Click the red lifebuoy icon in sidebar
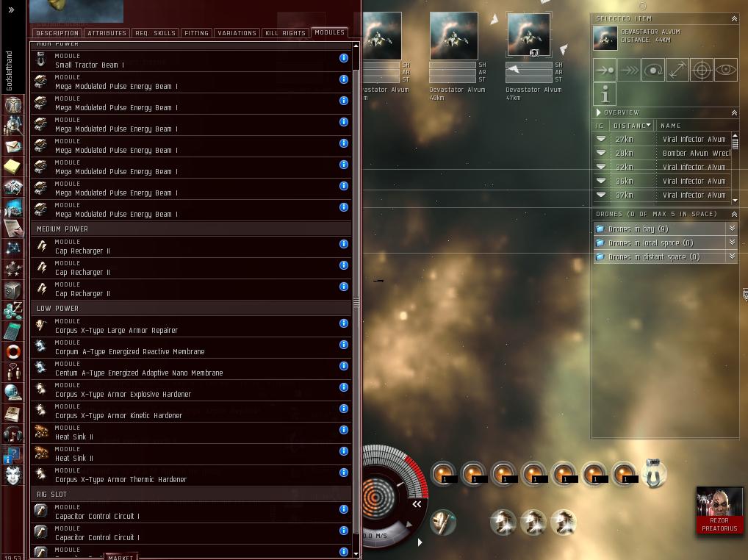 pyautogui.click(x=13, y=351)
